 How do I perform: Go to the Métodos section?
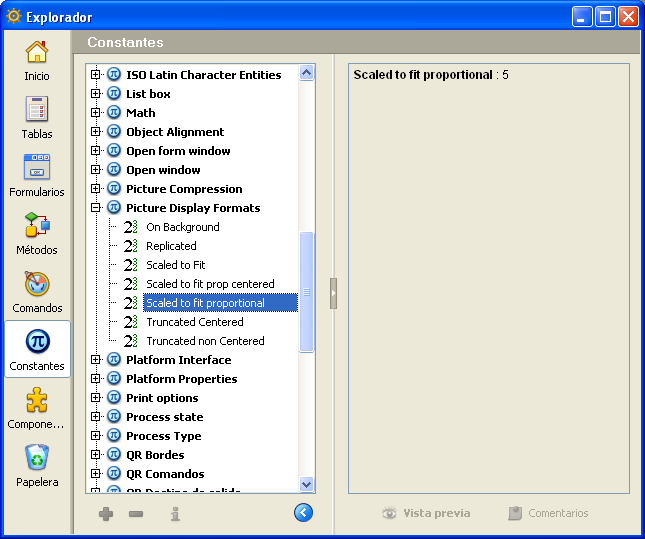[36, 233]
